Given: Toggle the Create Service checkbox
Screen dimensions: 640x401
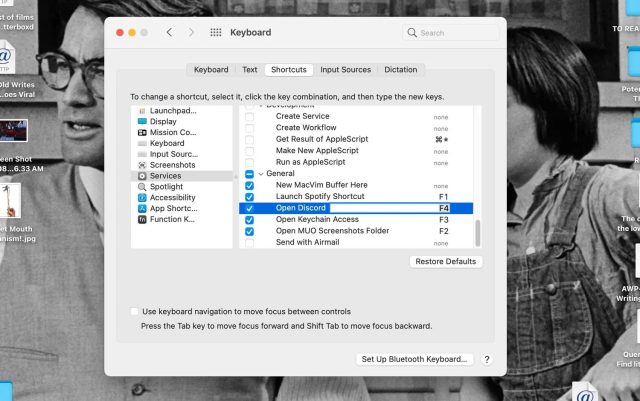Looking at the screenshot, I should (x=249, y=117).
